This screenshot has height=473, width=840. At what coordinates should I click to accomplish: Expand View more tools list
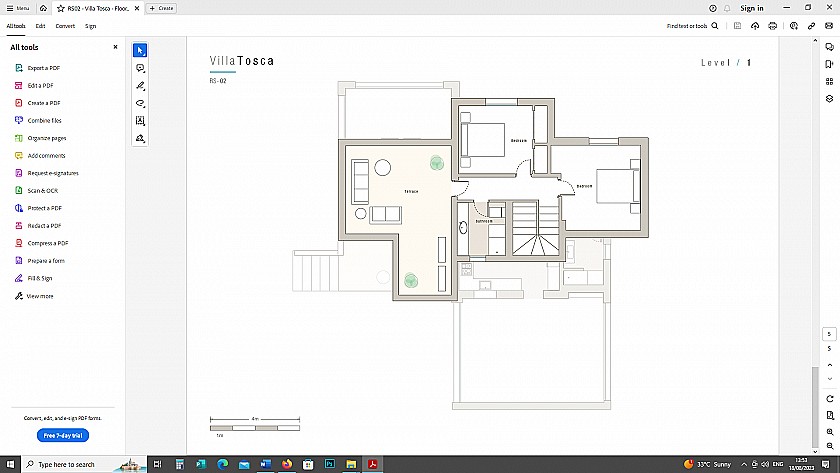click(x=40, y=296)
